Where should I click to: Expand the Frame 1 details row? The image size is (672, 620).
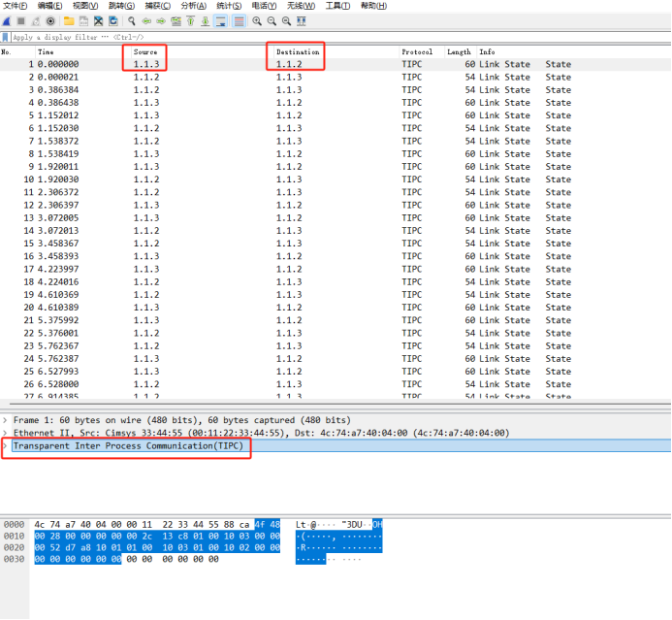coord(5,420)
